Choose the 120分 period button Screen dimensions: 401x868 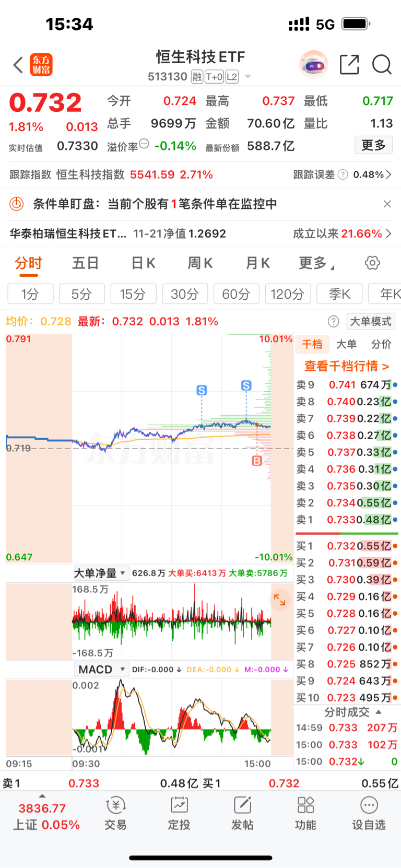(x=288, y=294)
